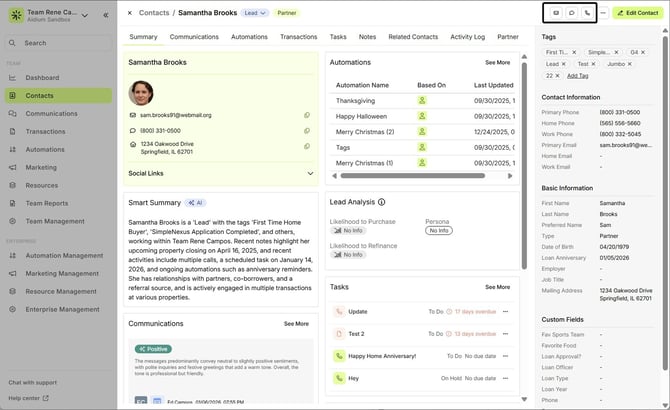Click the Edit Contact button
670x410 pixels.
pyautogui.click(x=636, y=13)
